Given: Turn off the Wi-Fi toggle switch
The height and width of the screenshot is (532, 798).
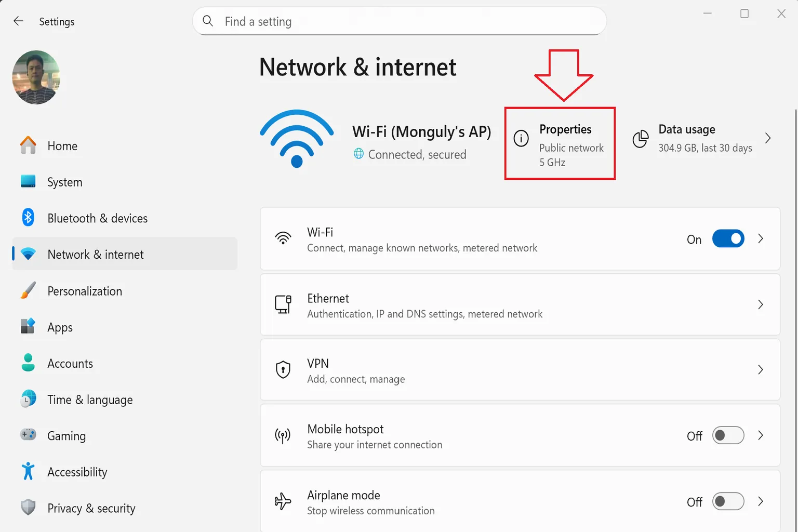Looking at the screenshot, I should pos(728,238).
